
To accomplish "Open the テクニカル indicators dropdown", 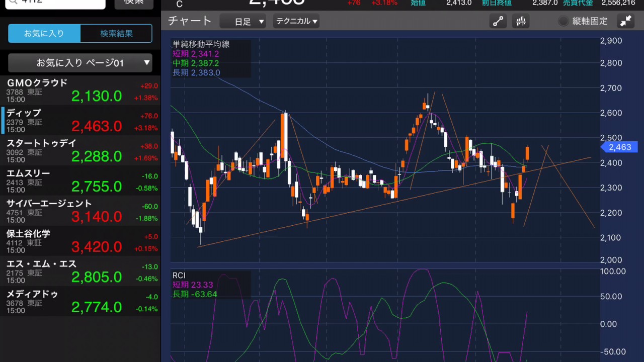I will [x=296, y=22].
